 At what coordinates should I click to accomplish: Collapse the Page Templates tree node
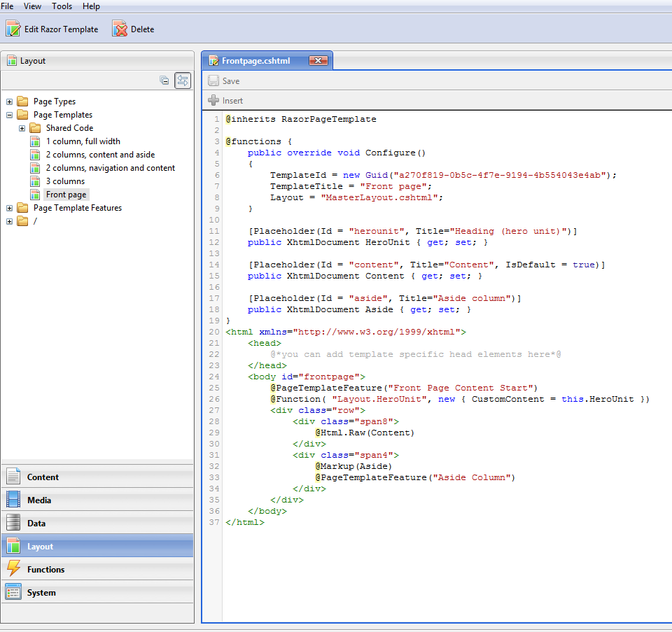pos(8,114)
